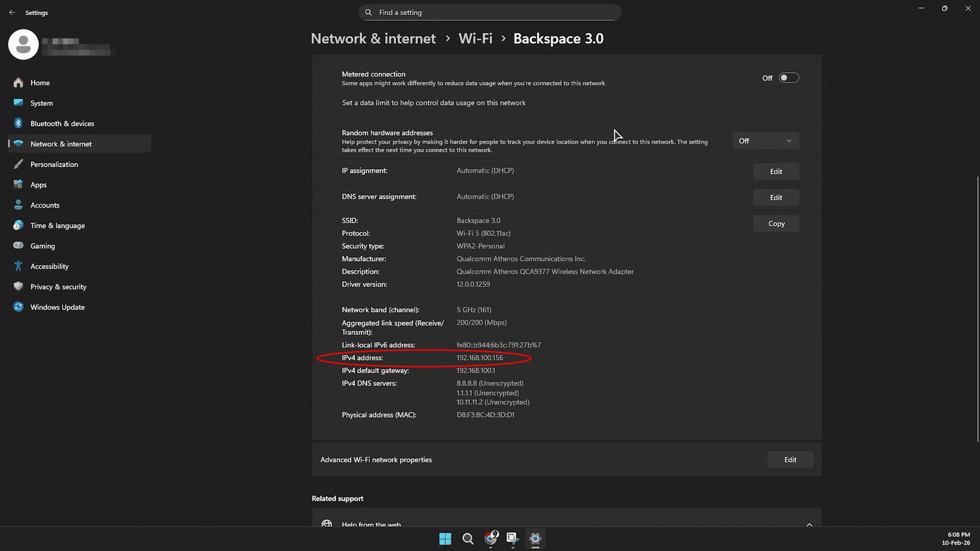Click DNS server 8.8.8.8 (Unencrypted)
The image size is (980, 551).
pyautogui.click(x=490, y=383)
